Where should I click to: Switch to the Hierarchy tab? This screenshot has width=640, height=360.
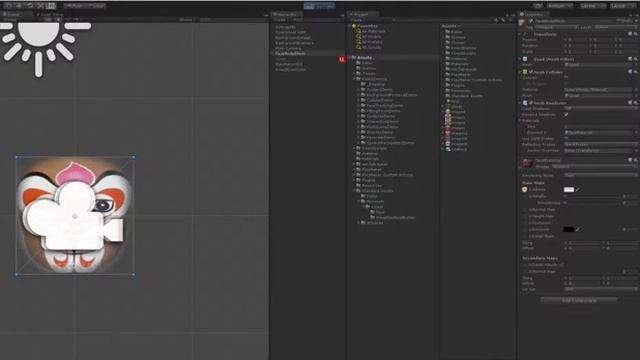286,14
